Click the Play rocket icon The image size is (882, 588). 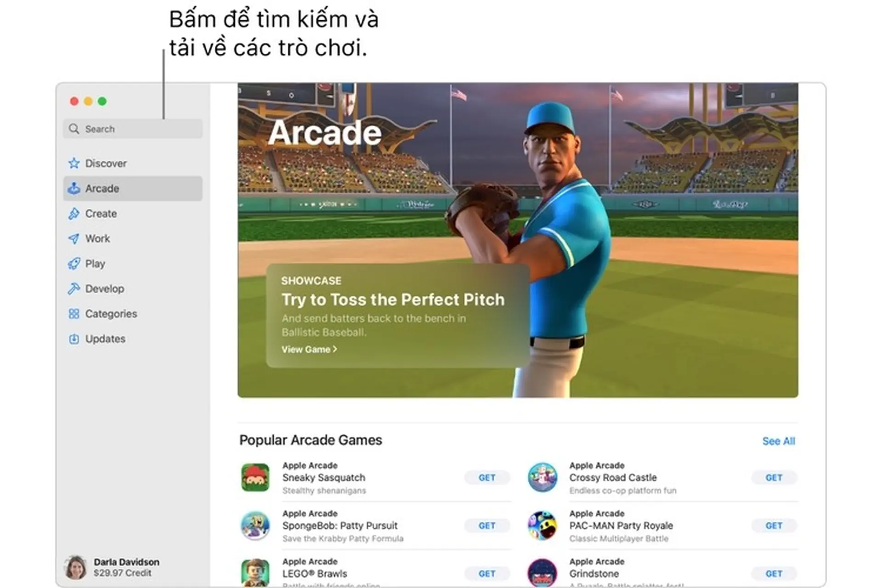click(73, 264)
